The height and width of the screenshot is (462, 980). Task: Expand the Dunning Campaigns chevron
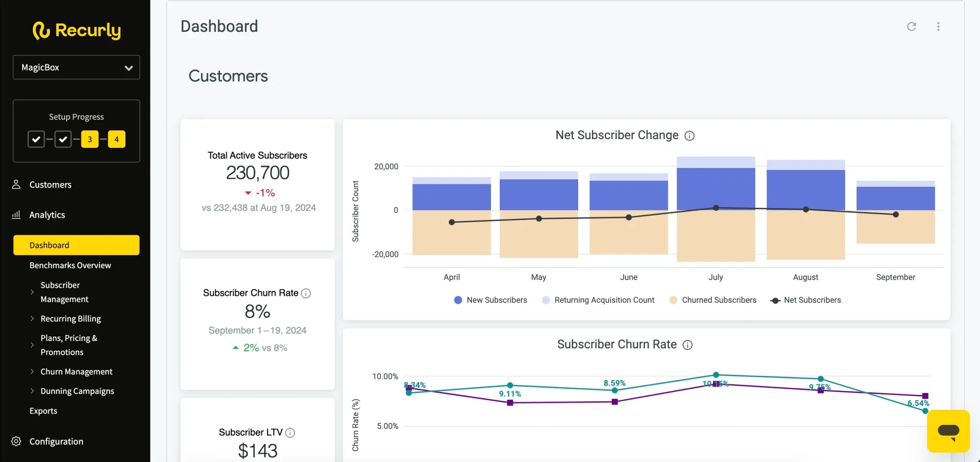32,391
